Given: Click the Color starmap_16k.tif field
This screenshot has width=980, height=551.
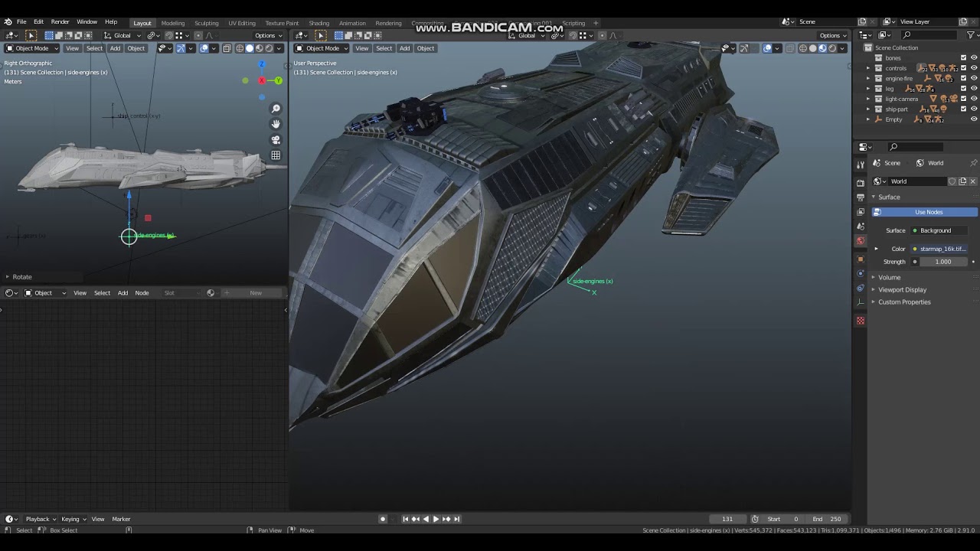Looking at the screenshot, I should pos(939,249).
